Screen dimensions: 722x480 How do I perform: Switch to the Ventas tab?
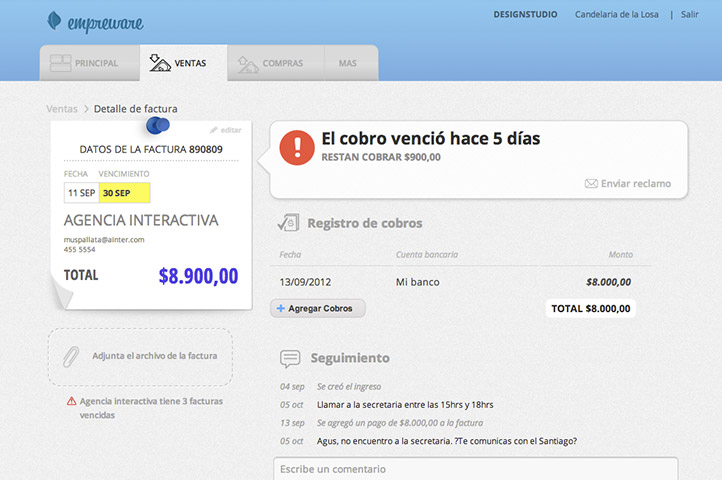click(183, 63)
